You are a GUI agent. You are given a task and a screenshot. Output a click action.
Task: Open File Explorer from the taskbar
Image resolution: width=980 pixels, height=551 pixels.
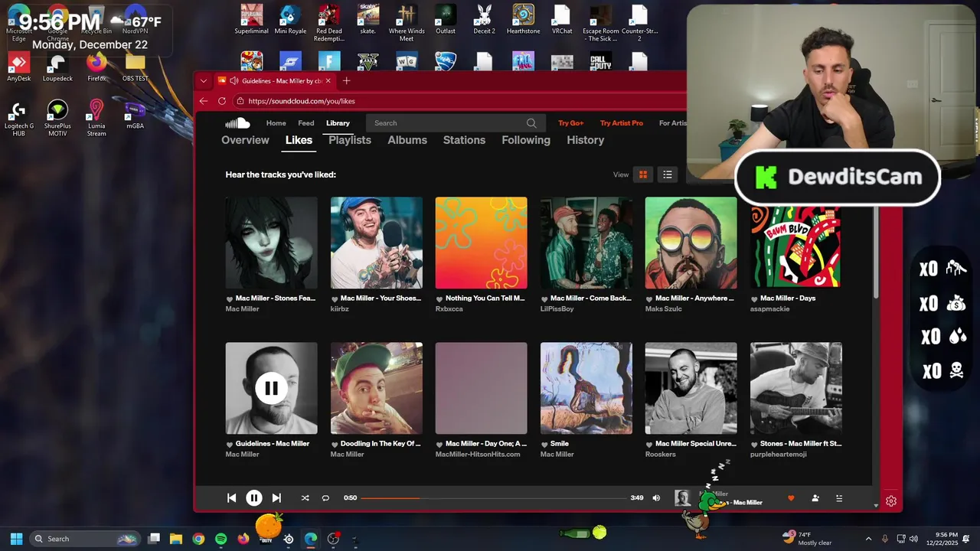pyautogui.click(x=176, y=539)
